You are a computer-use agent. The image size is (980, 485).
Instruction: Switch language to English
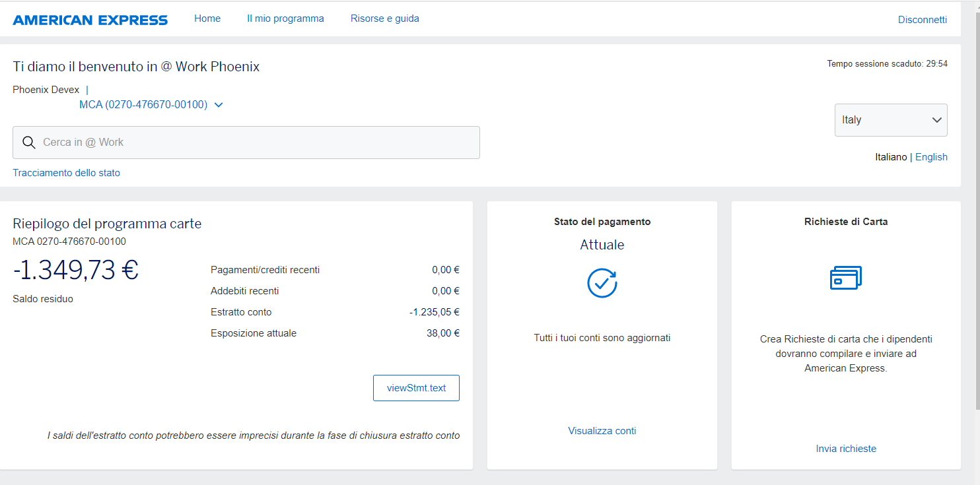point(931,157)
